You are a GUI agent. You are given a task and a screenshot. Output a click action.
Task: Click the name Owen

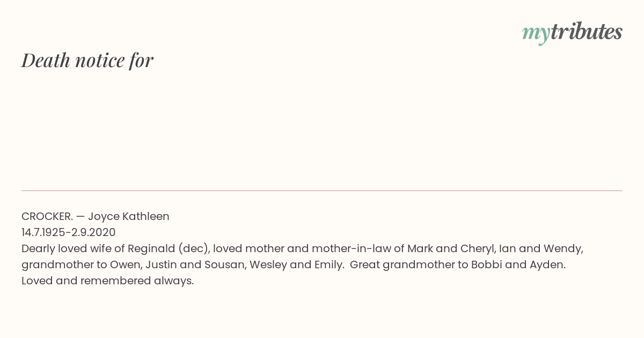point(125,264)
